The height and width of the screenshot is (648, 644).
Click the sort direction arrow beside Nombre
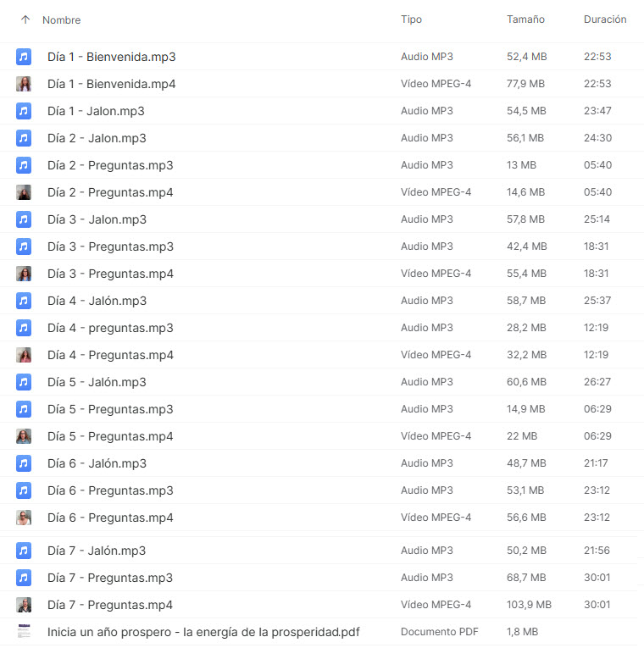coord(25,19)
